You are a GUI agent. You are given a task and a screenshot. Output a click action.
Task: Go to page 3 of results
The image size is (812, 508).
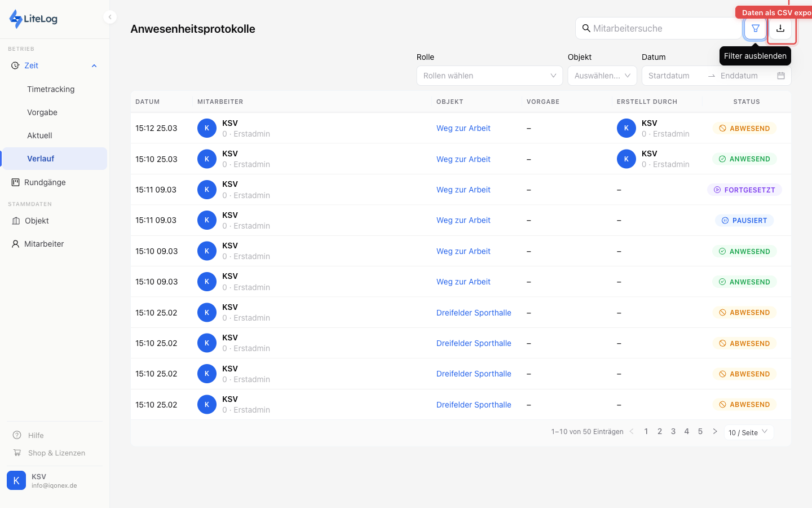pos(673,431)
